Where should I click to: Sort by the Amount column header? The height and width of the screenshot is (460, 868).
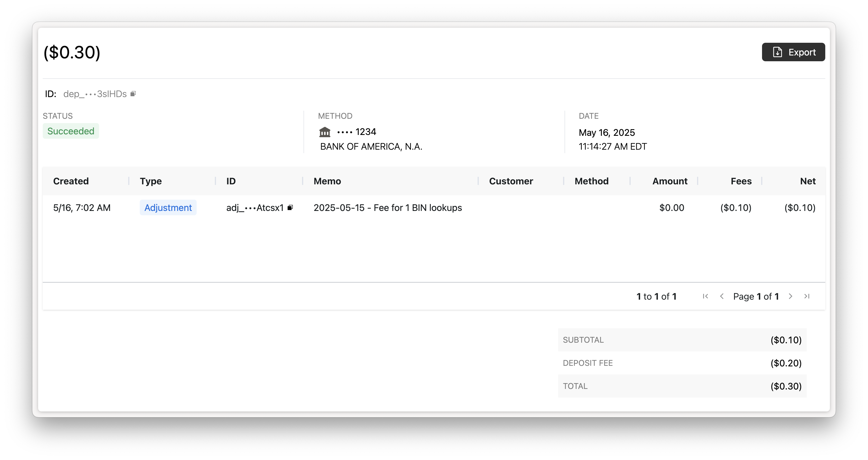[x=670, y=181]
